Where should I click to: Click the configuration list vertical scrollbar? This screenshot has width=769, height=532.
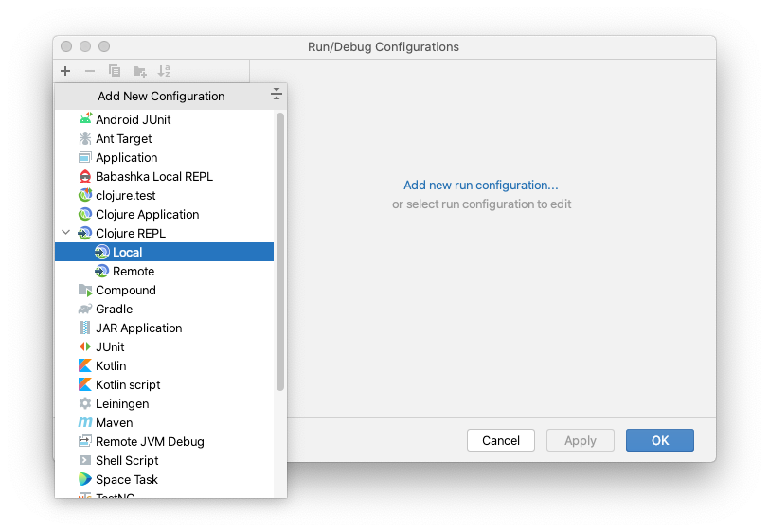[x=280, y=252]
